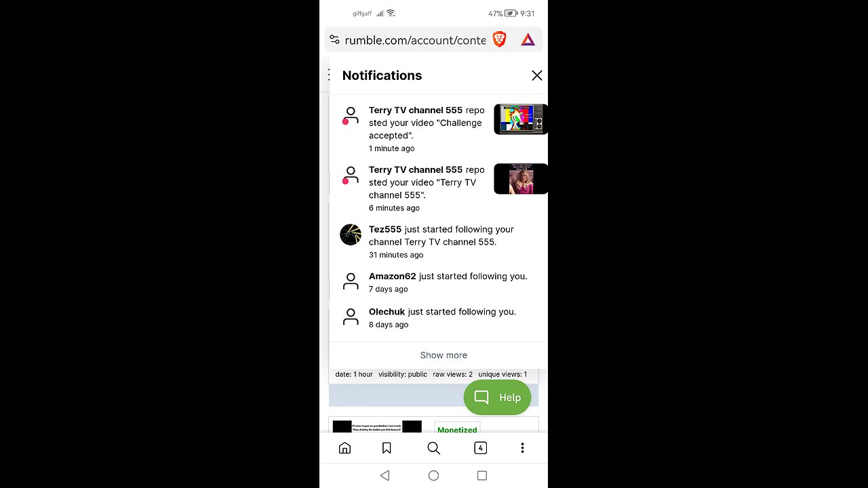Viewport: 868px width, 488px height.
Task: Tap the search icon in bottom bar
Action: point(434,448)
